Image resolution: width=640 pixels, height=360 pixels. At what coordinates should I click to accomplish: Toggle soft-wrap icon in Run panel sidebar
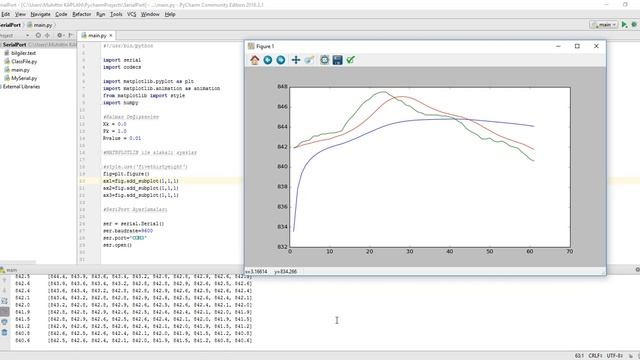(4, 301)
